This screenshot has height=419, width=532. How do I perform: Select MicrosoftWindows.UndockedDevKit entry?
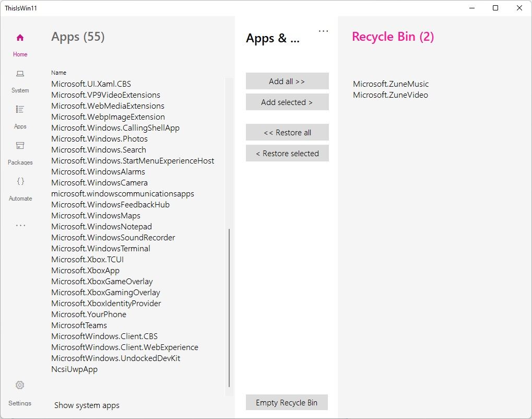click(x=116, y=358)
